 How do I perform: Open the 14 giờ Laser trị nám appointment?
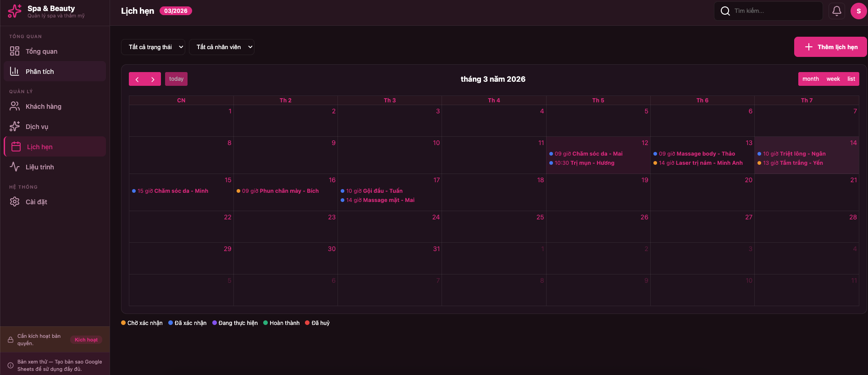(700, 163)
